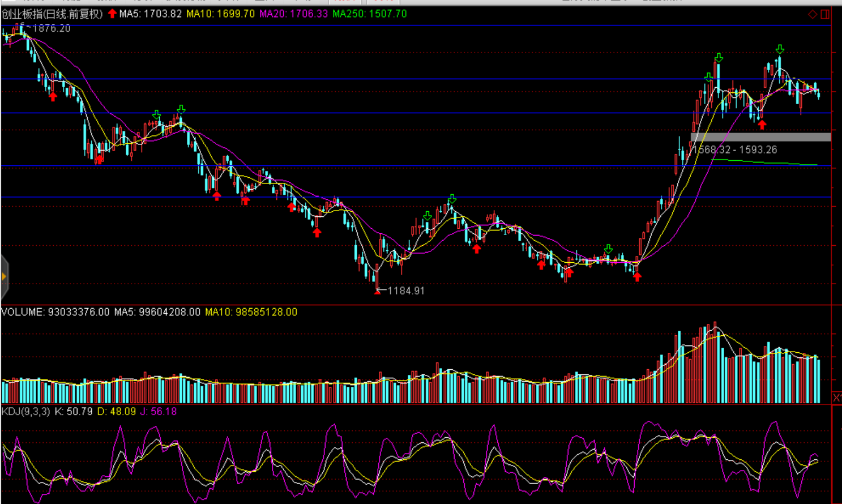Select the green MA250: 1507.70 indicator label
This screenshot has width=842, height=504.
pos(369,14)
